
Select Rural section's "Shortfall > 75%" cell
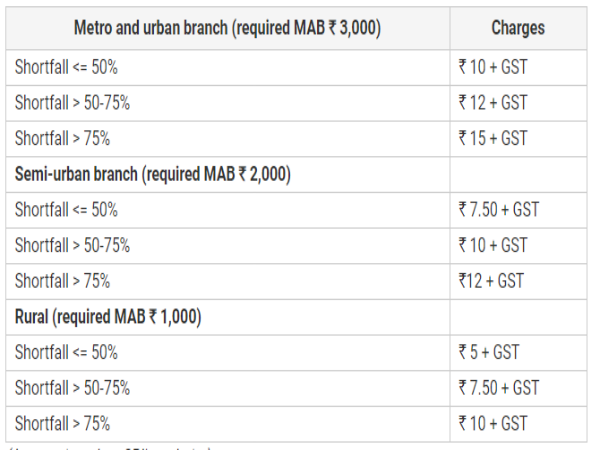pyautogui.click(x=62, y=423)
